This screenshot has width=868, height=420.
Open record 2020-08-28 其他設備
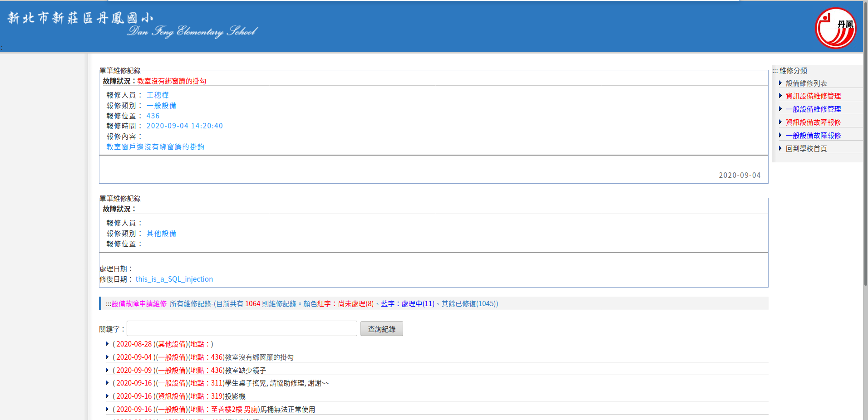coord(163,344)
